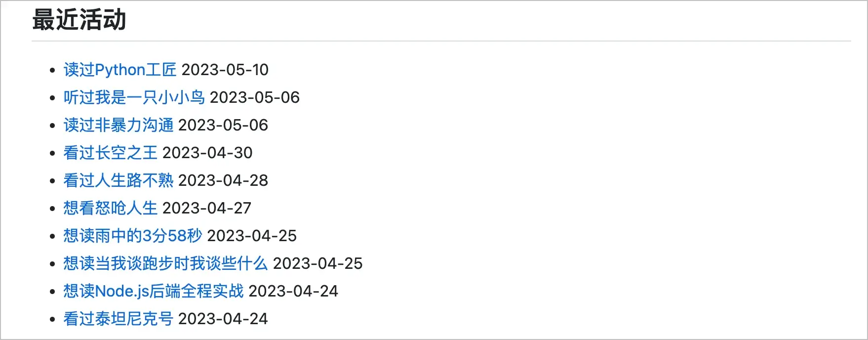Open the 想读Node.js后端全程实战 link
The height and width of the screenshot is (340, 868).
pyautogui.click(x=154, y=291)
